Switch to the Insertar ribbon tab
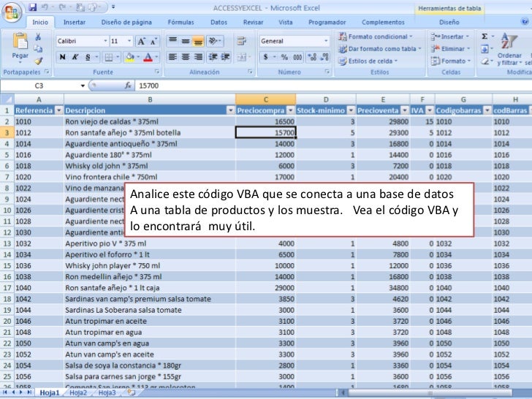 (x=75, y=22)
